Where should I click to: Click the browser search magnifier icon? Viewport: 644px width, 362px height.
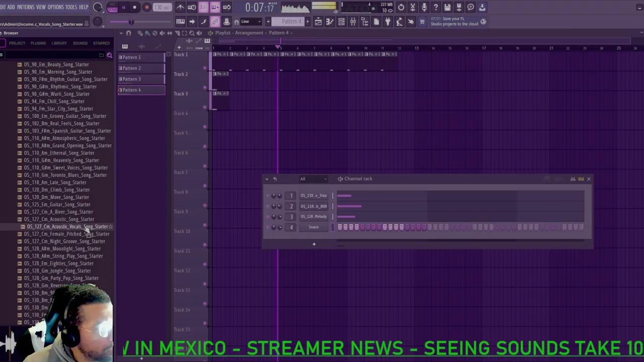pos(109,55)
